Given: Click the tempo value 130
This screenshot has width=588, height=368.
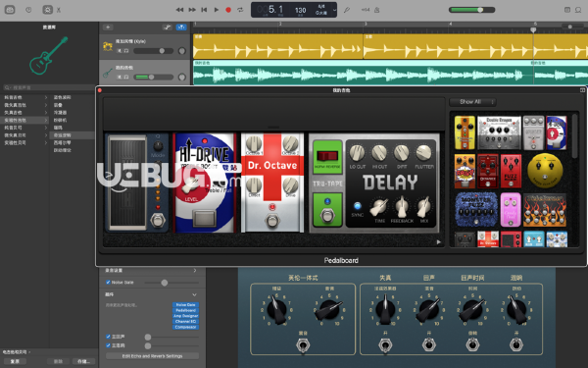Looking at the screenshot, I should click(301, 10).
